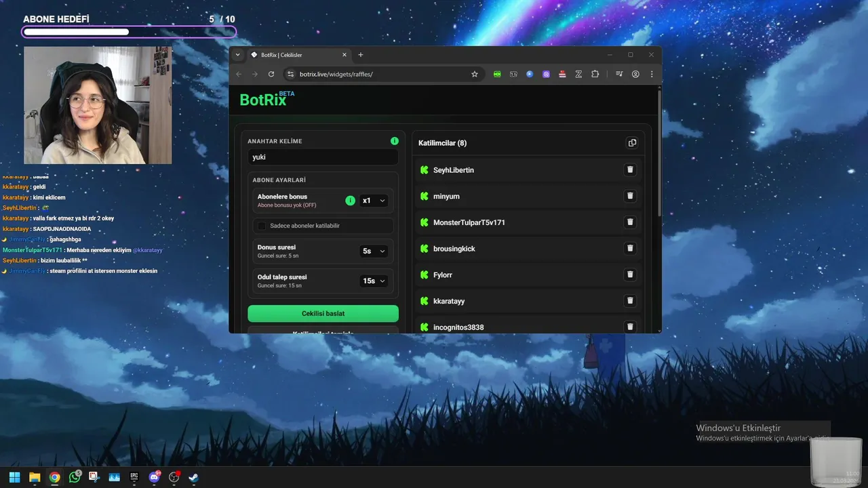Delete kkaratayy entry with trash icon
The height and width of the screenshot is (488, 868).
pos(630,300)
